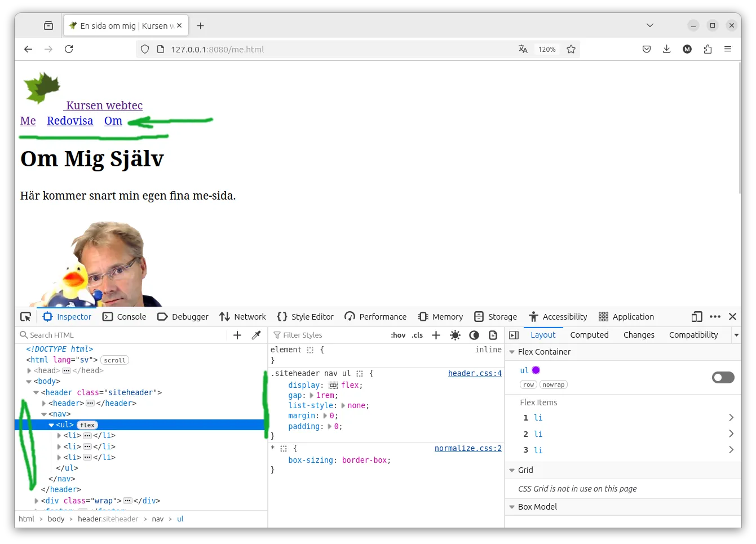Toggle print media simulation icon
This screenshot has height=544, width=756.
pyautogui.click(x=493, y=335)
